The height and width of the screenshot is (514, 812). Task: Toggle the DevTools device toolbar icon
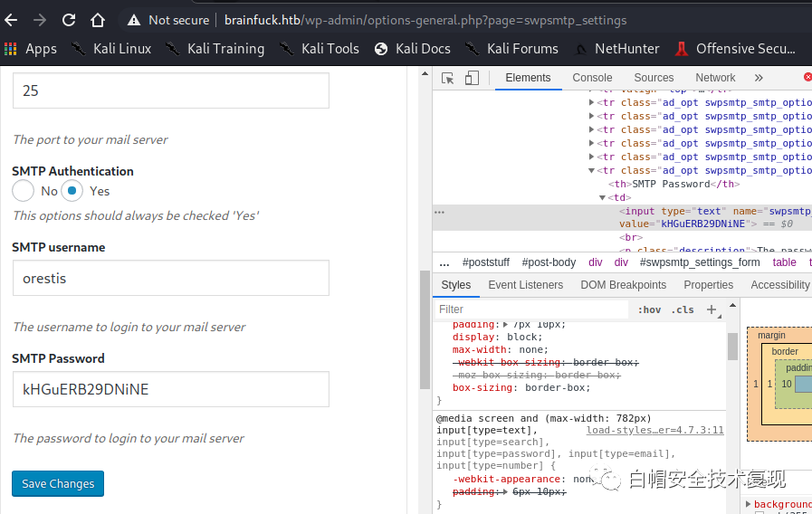472,78
